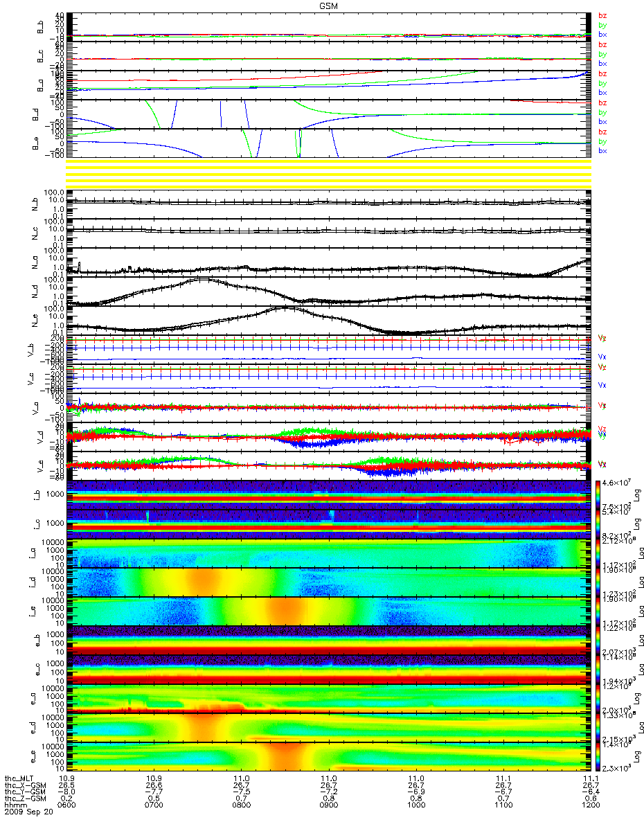Select the B_b axis label
Viewport: 644px width, 831px height.
39,27
